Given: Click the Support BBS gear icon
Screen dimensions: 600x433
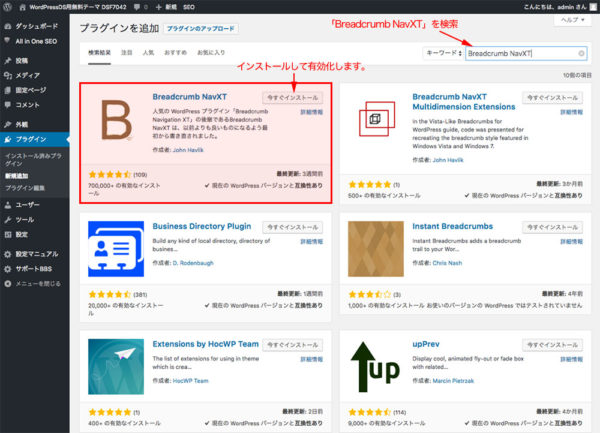Looking at the screenshot, I should [8, 269].
